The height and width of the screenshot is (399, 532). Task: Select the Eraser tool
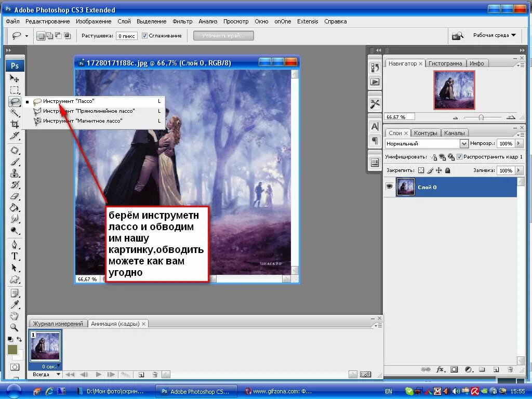(14, 196)
